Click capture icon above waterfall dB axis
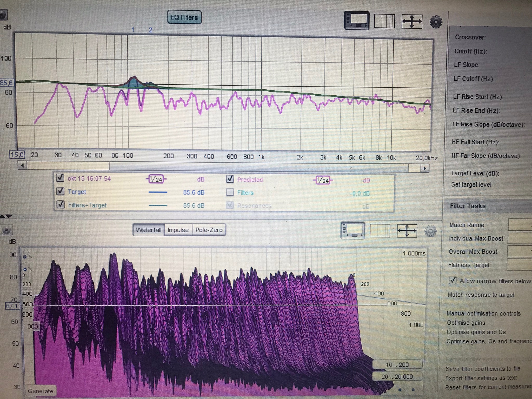532x399 pixels. click(6, 230)
